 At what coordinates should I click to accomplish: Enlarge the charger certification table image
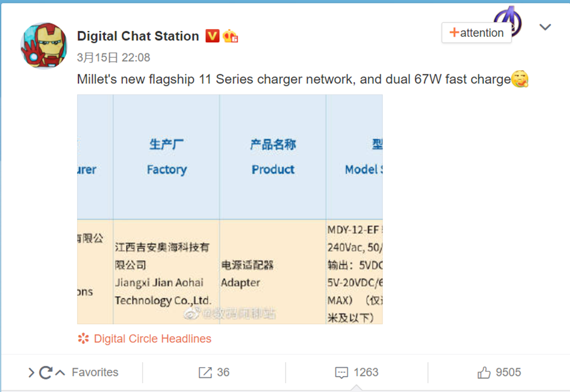[230, 209]
